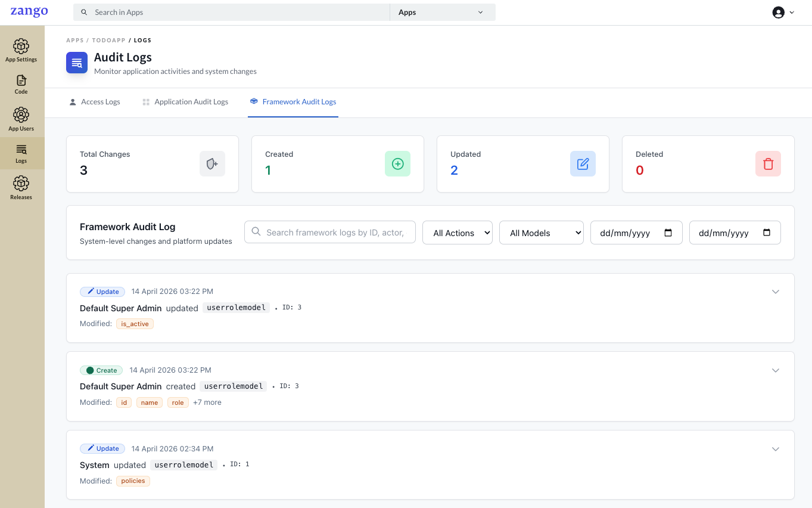Switch to Application Audit Logs tab
The width and height of the screenshot is (812, 508).
tap(185, 102)
